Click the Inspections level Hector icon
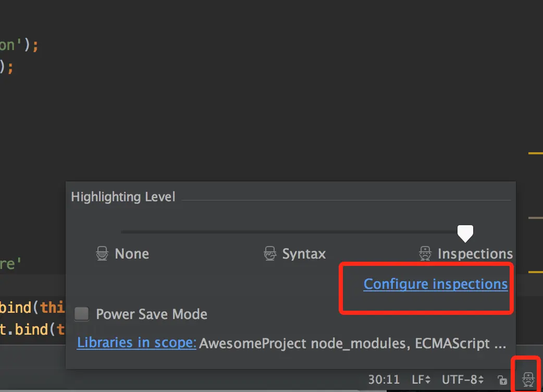This screenshot has width=543, height=392. click(425, 253)
